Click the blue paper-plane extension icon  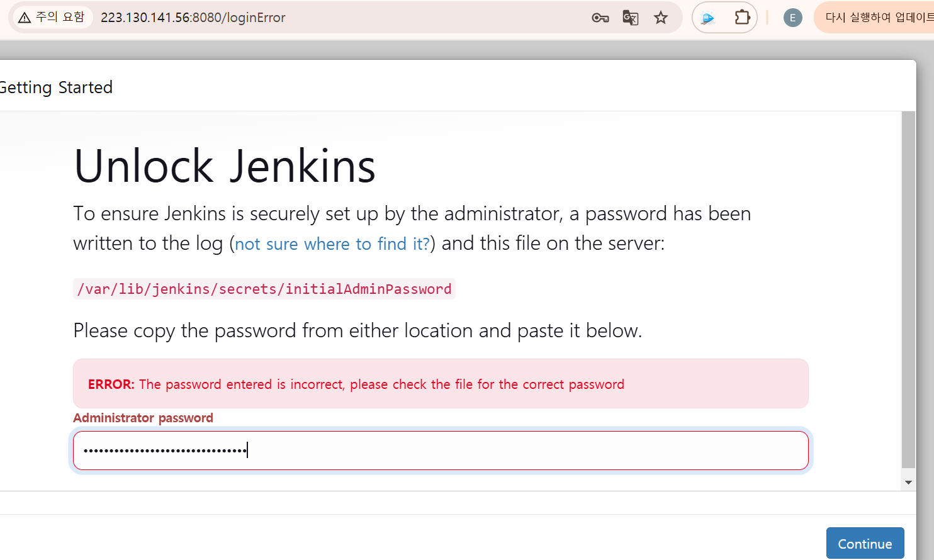pos(707,18)
